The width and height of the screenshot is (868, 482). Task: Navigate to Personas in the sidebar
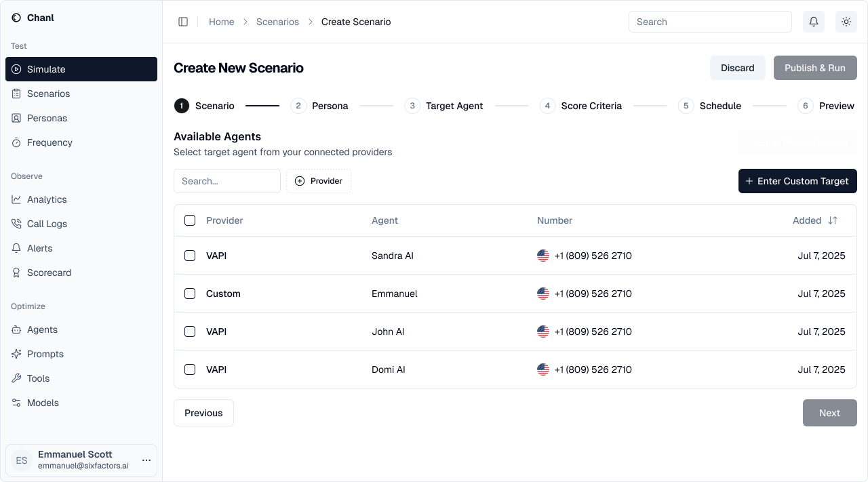point(47,118)
